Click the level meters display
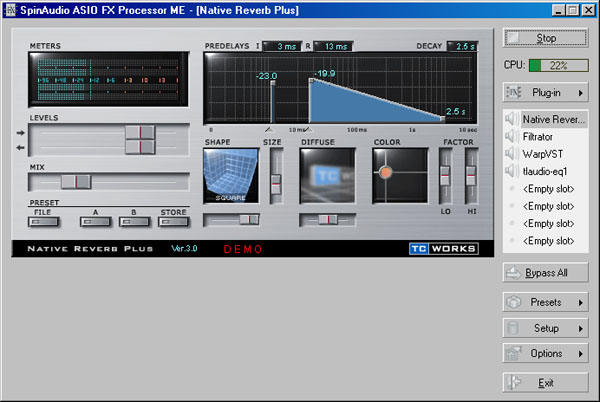Screen dimensions: 600x402 [x=108, y=79]
